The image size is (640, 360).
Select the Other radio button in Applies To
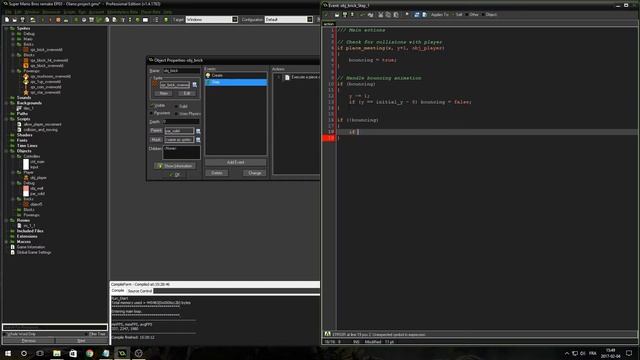coord(467,15)
